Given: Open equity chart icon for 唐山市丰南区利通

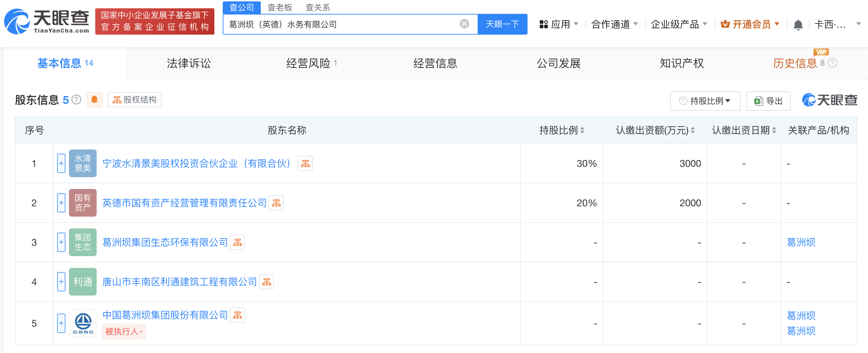Looking at the screenshot, I should 266,282.
